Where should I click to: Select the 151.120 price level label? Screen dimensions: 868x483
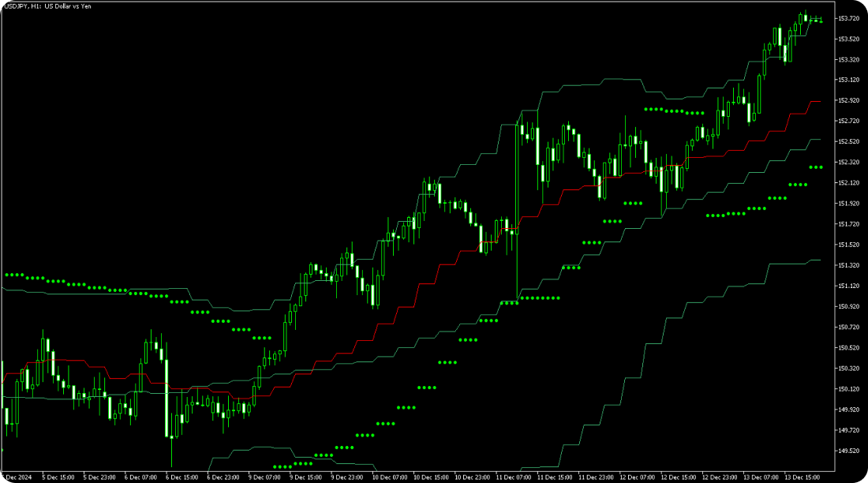coord(848,286)
